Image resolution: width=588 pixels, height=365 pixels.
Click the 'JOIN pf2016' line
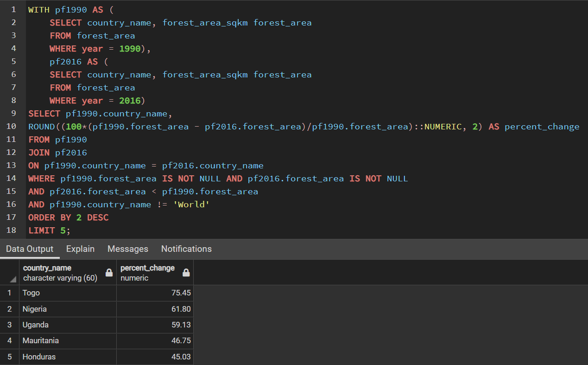tap(57, 153)
